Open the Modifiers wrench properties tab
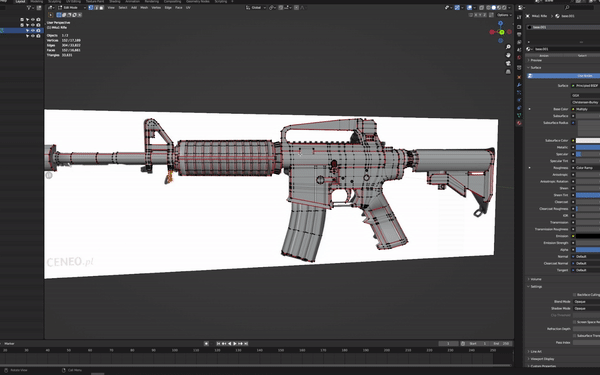 pos(519,85)
